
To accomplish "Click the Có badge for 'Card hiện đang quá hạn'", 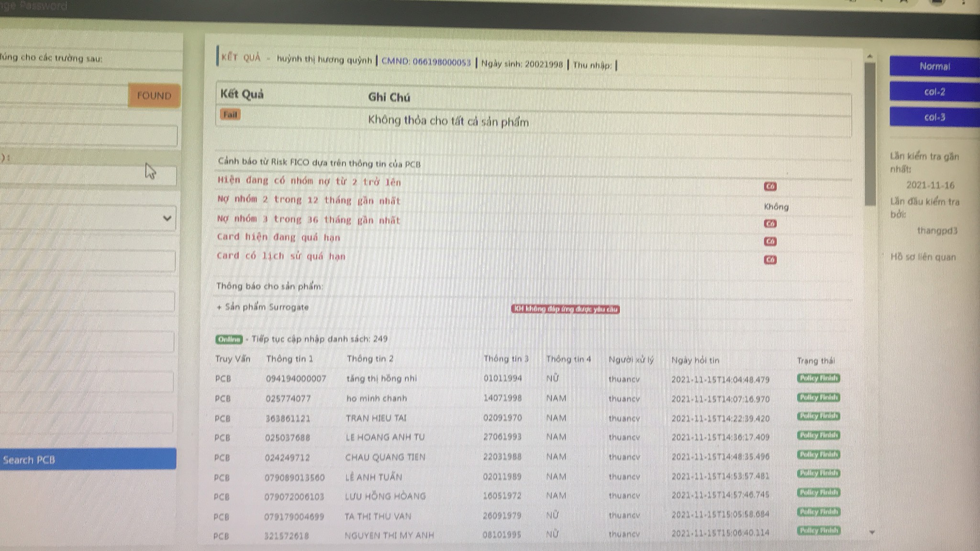I will [x=770, y=241].
